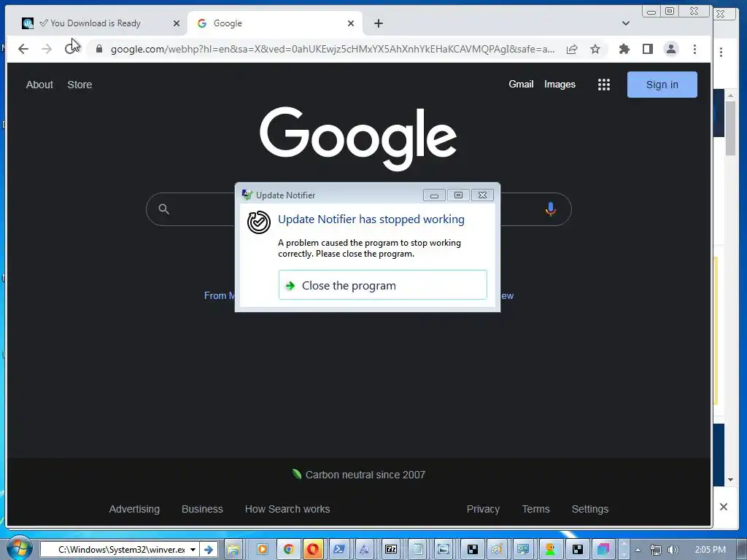Close the 'You Download is Ready' tab

tap(176, 23)
